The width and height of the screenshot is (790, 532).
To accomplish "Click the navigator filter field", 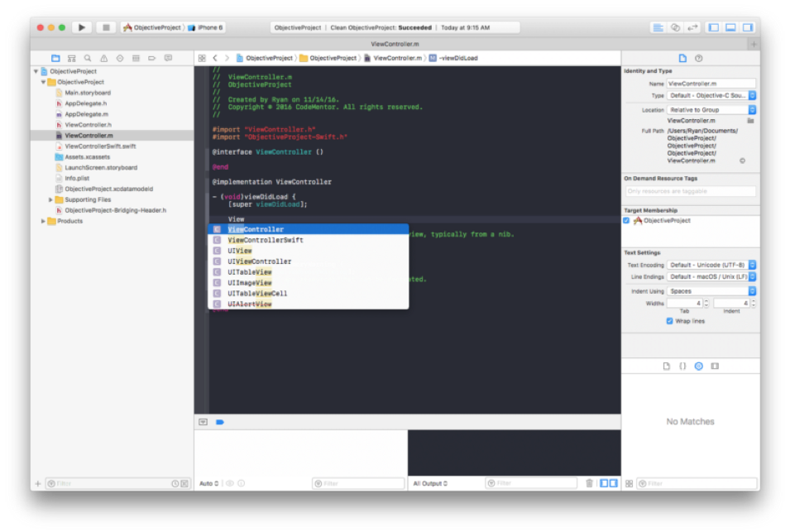I will (117, 484).
